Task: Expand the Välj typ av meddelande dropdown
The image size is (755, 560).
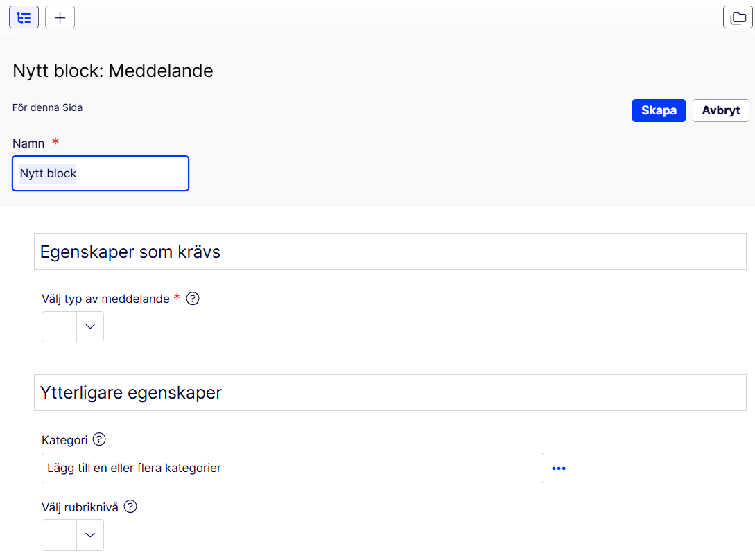Action: click(90, 326)
